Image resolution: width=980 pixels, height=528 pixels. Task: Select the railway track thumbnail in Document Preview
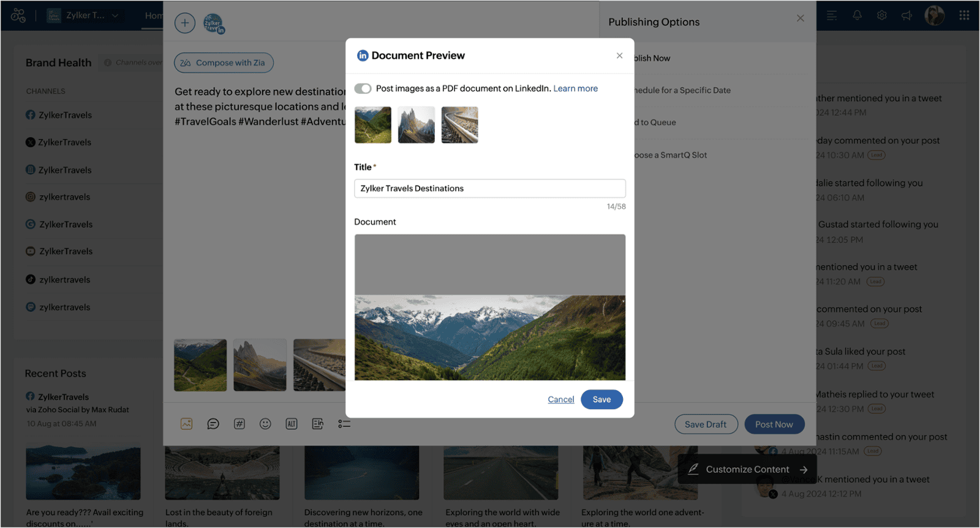pyautogui.click(x=459, y=125)
